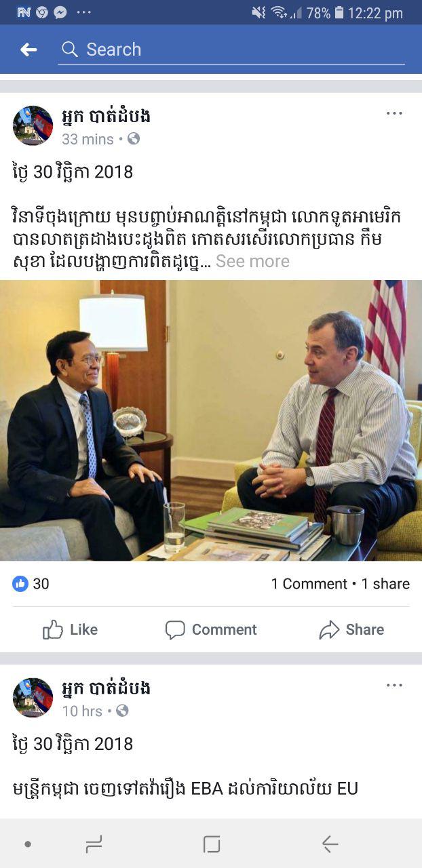View the 30 like reactions

[31, 584]
